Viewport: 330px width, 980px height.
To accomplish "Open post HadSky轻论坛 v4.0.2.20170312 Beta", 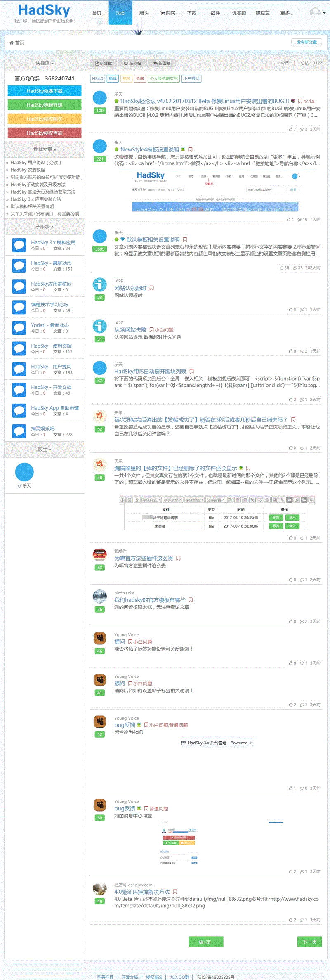I will (205, 101).
